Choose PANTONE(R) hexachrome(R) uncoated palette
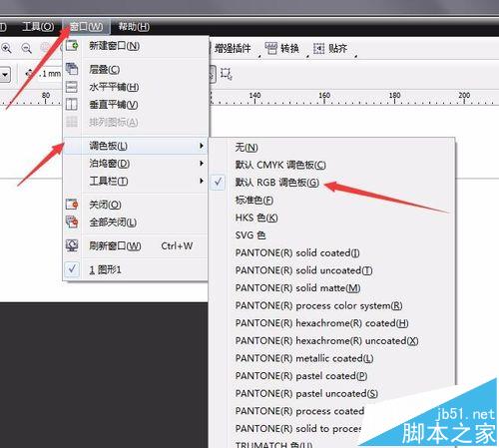 pyautogui.click(x=326, y=341)
